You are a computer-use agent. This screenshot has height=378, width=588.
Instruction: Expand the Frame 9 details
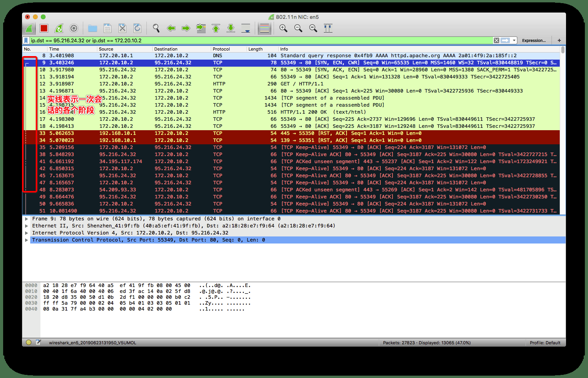point(27,219)
